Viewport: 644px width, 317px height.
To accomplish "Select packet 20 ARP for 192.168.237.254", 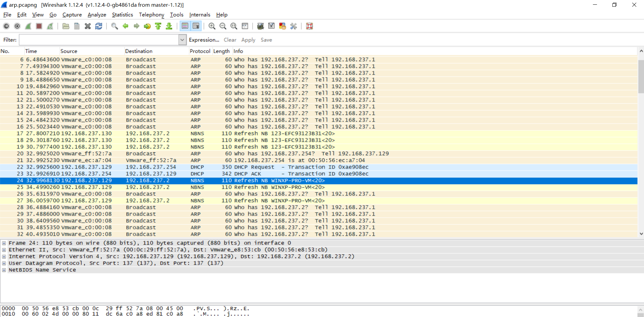I will pos(318,154).
